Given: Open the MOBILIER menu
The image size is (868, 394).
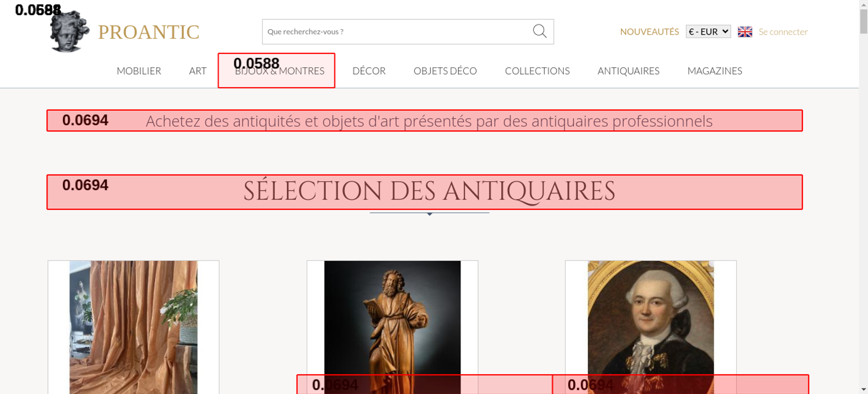Looking at the screenshot, I should point(139,71).
